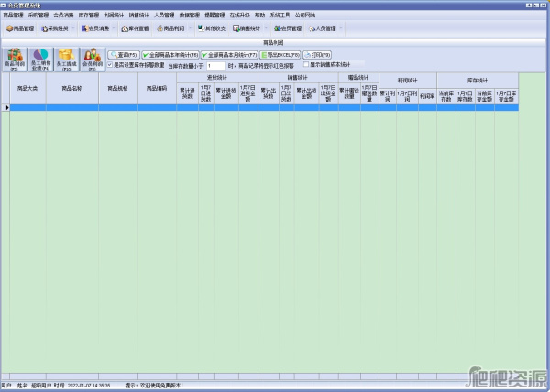Click the stock quantity threshold input field
Image resolution: width=550 pixels, height=392 pixels.
click(x=215, y=66)
